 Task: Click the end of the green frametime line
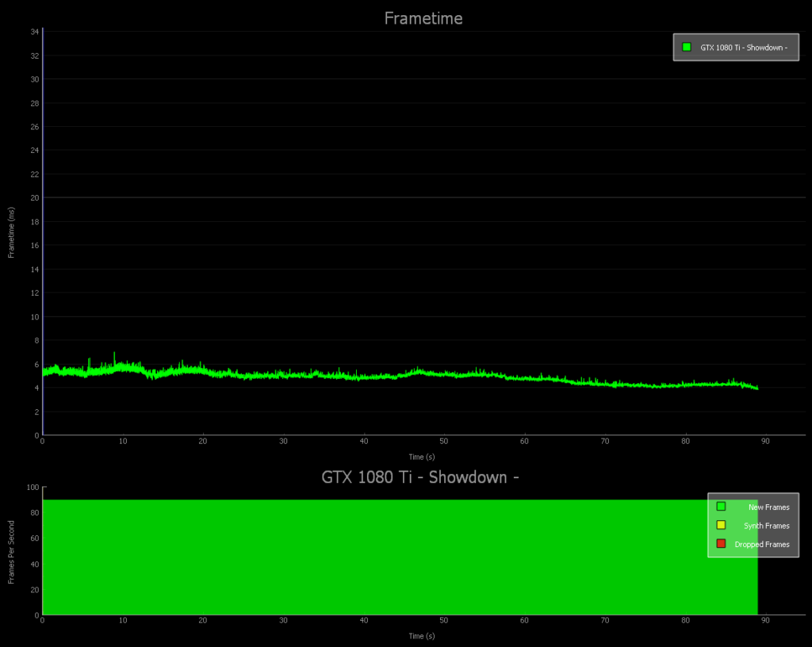pos(757,389)
